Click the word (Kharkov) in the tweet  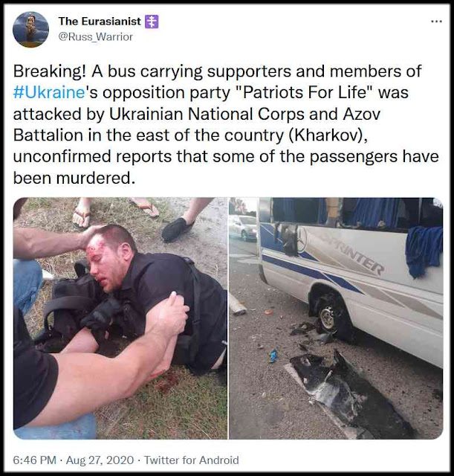pyautogui.click(x=328, y=135)
